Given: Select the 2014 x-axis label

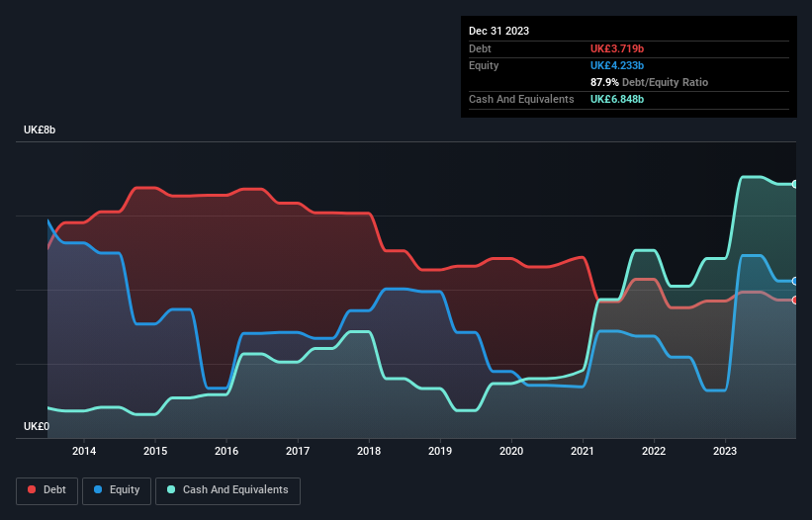Looking at the screenshot, I should pos(84,451).
